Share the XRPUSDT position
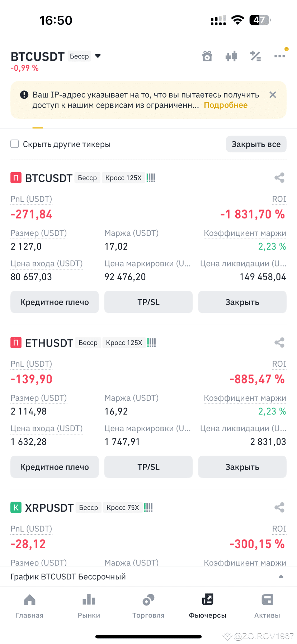The image size is (297, 644). tap(279, 507)
